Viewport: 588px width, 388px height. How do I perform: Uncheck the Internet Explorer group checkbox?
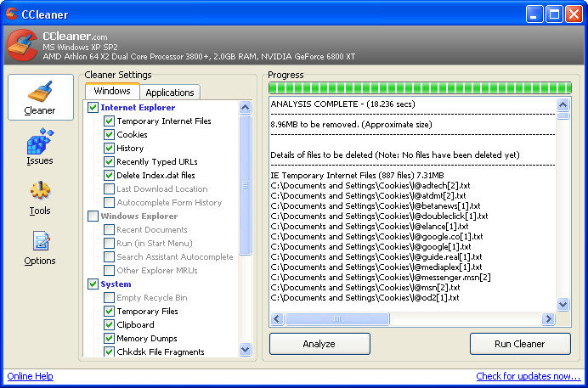[x=93, y=108]
